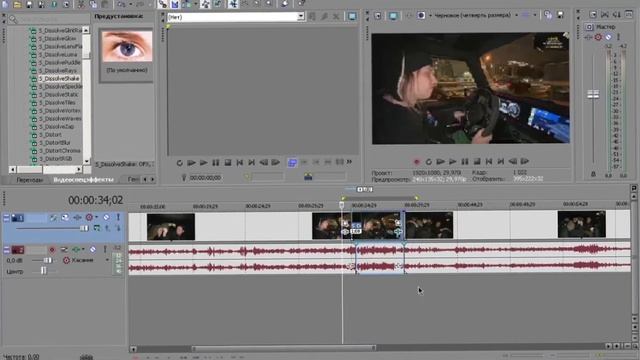Click scroll-down arrow of the effects list
This screenshot has width=640, height=360.
[86, 161]
